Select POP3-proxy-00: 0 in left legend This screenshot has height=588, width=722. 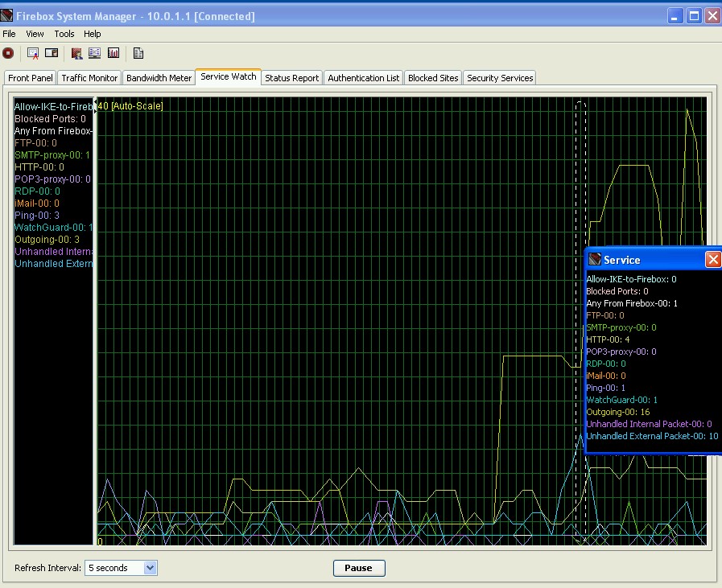(x=53, y=179)
